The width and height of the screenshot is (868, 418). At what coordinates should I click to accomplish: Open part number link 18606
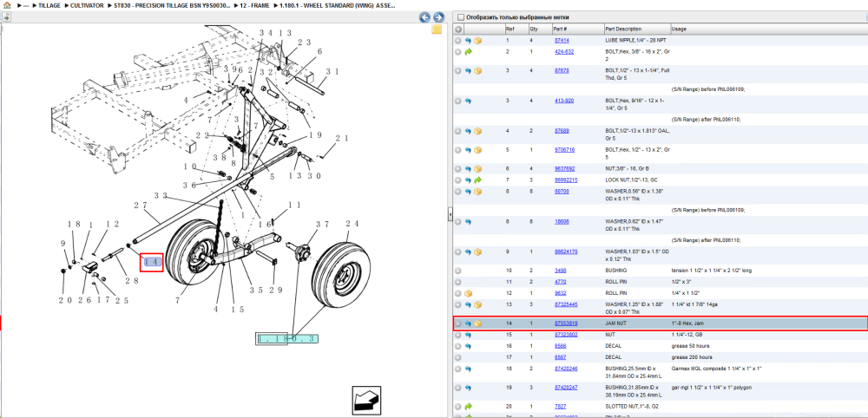coord(562,221)
